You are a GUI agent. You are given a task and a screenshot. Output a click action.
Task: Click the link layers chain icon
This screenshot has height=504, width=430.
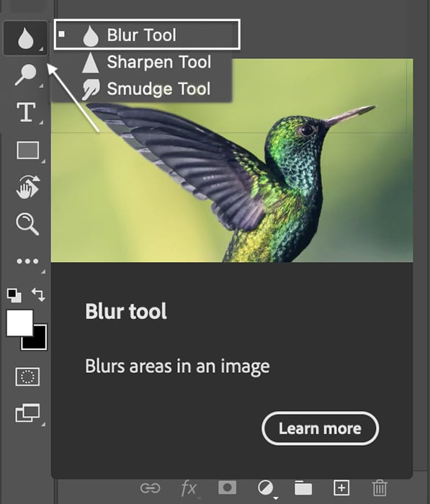pyautogui.click(x=151, y=488)
